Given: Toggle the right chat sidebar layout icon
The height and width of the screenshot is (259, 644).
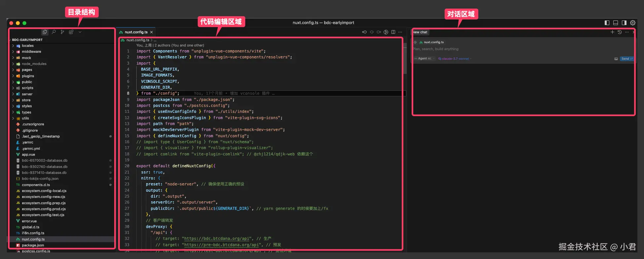Looking at the screenshot, I should click(624, 23).
